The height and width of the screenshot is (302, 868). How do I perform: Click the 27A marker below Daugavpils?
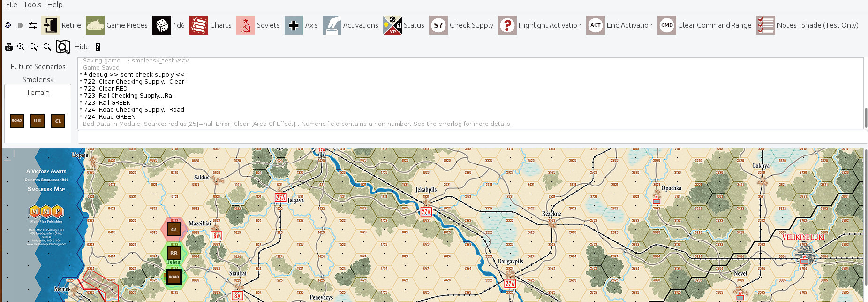click(510, 284)
